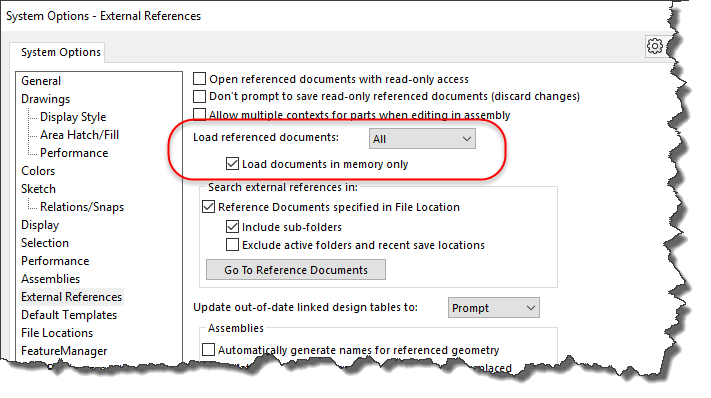Select Area Hatch/Fill option page
711x398 pixels.
(79, 135)
